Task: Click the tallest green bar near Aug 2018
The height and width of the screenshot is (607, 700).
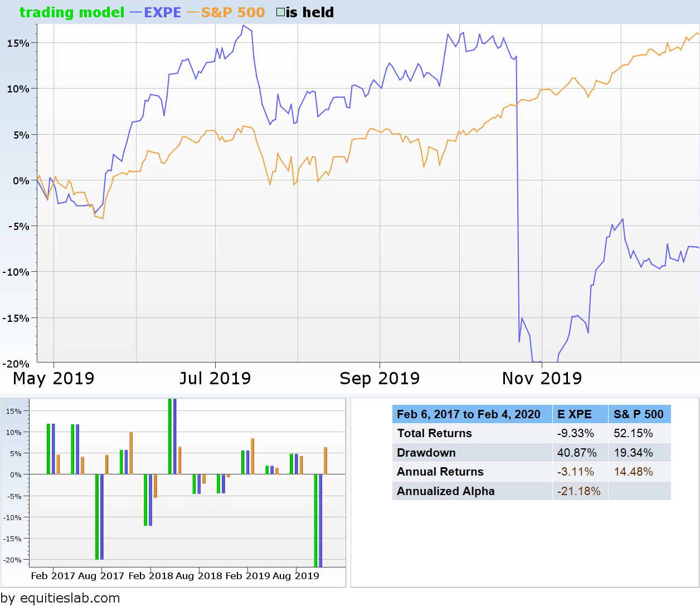Action: (x=170, y=437)
